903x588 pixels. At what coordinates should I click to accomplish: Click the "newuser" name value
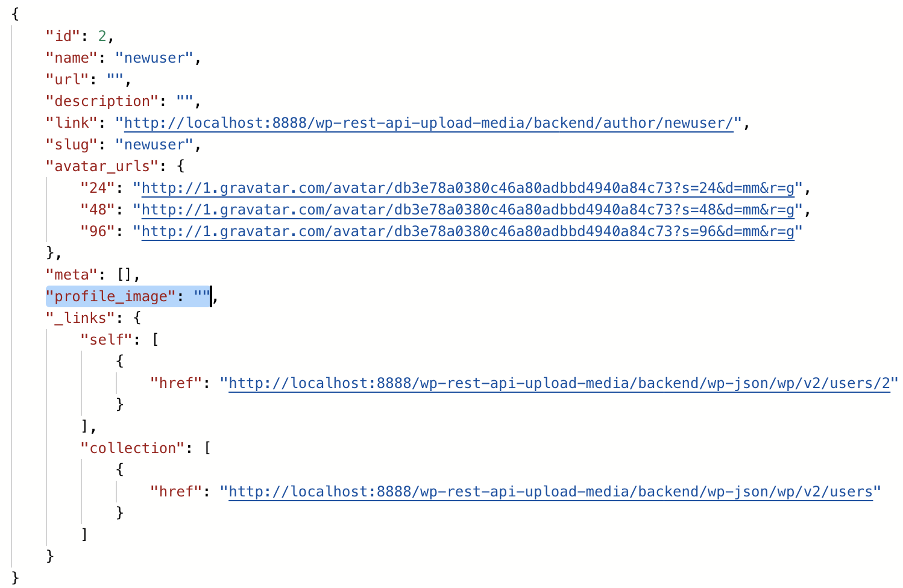(x=154, y=58)
